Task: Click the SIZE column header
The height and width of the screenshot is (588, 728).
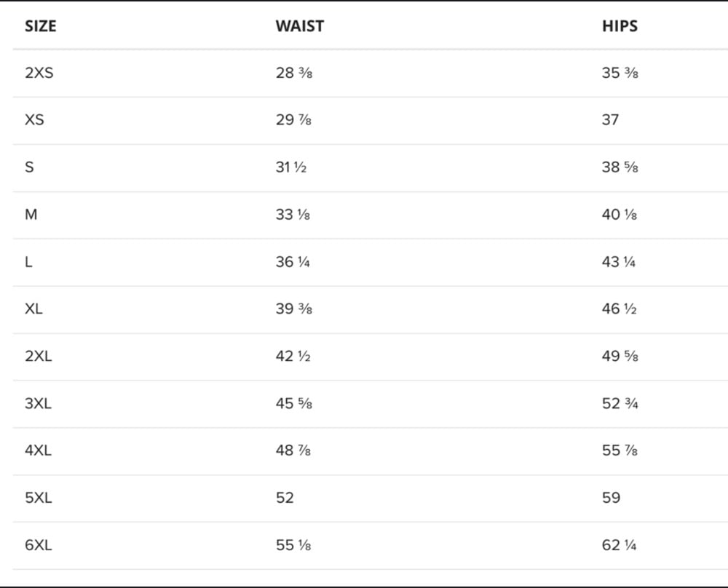Action: coord(40,26)
